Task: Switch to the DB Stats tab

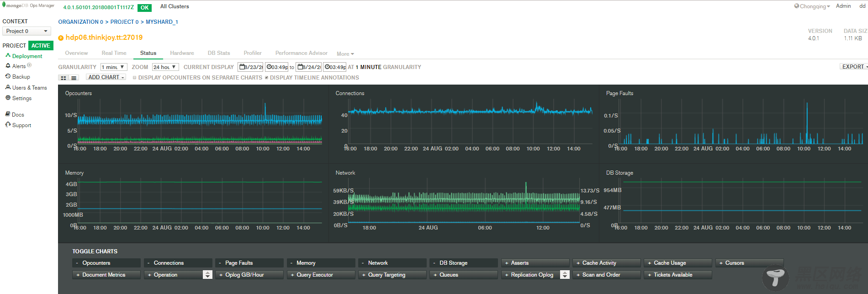Action: pos(219,53)
